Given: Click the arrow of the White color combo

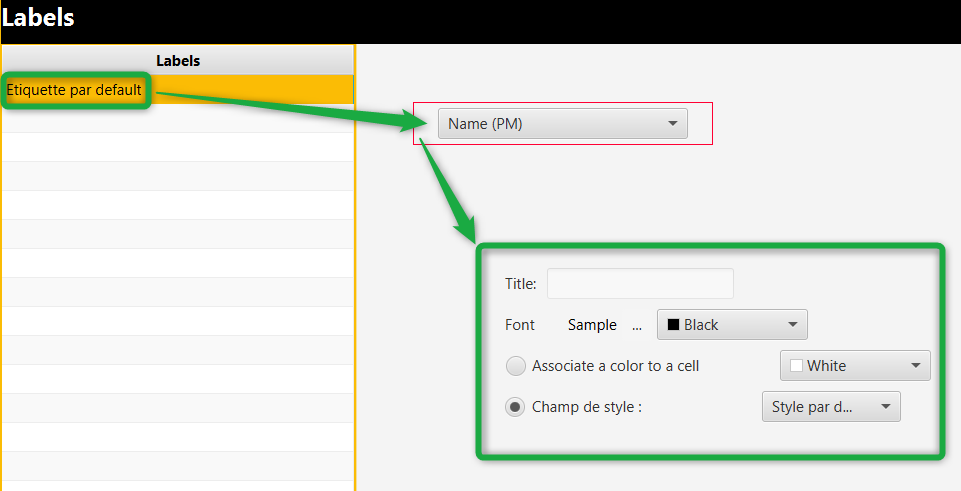Looking at the screenshot, I should tap(916, 366).
